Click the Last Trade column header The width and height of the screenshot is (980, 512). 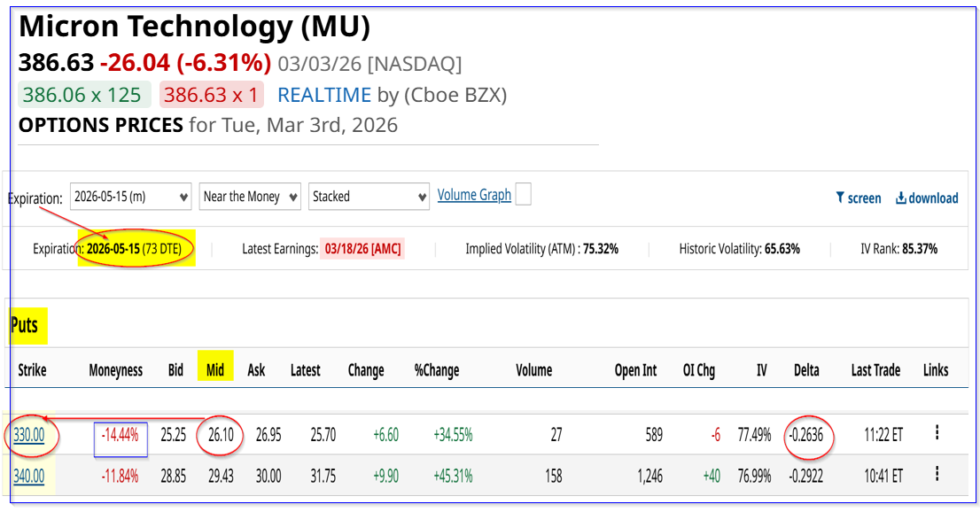pyautogui.click(x=875, y=370)
